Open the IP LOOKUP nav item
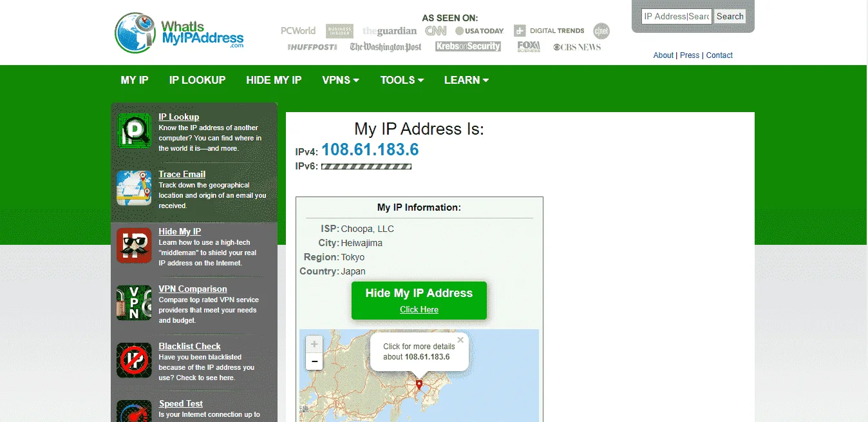This screenshot has height=422, width=868. coord(197,80)
